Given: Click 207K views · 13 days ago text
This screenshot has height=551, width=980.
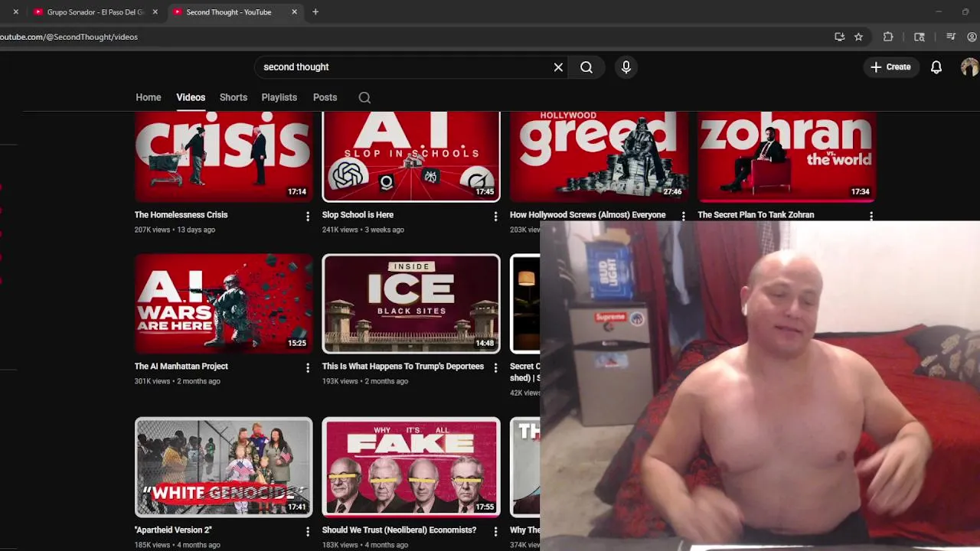Looking at the screenshot, I should click(x=175, y=230).
